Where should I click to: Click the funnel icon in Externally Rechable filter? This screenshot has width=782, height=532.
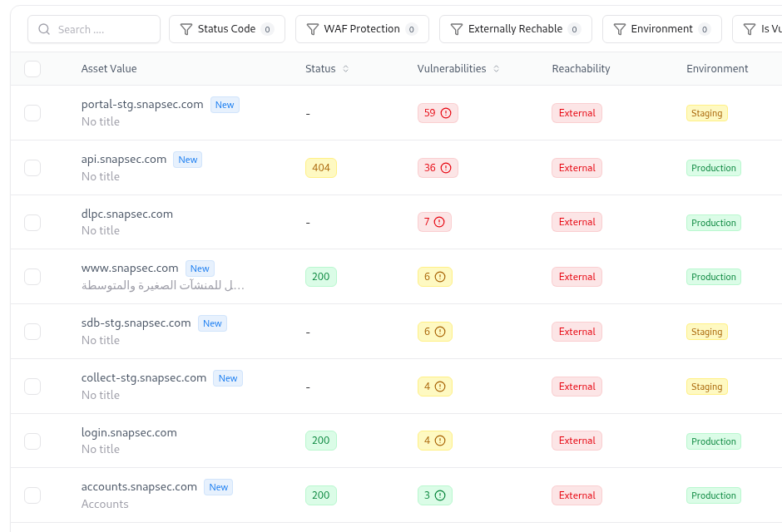(x=457, y=29)
